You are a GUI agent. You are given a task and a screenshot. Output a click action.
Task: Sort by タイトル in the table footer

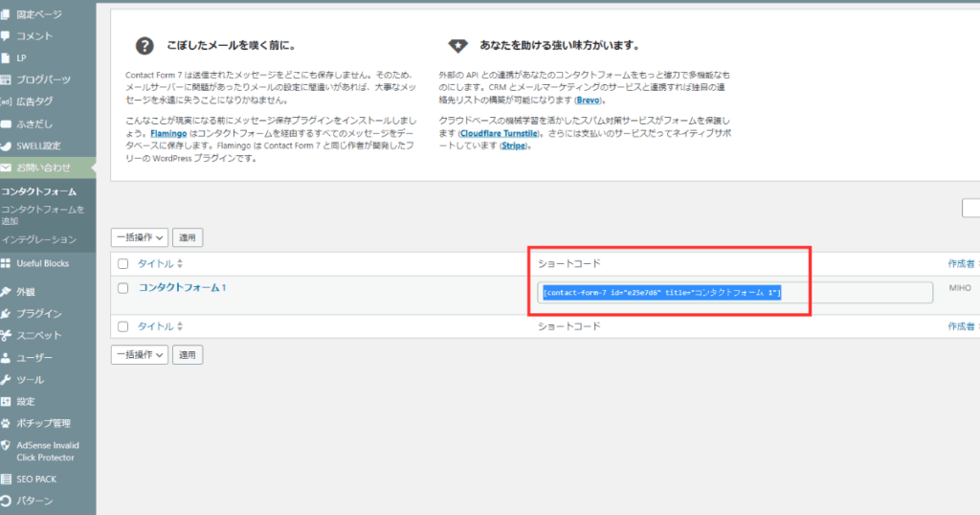point(160,326)
